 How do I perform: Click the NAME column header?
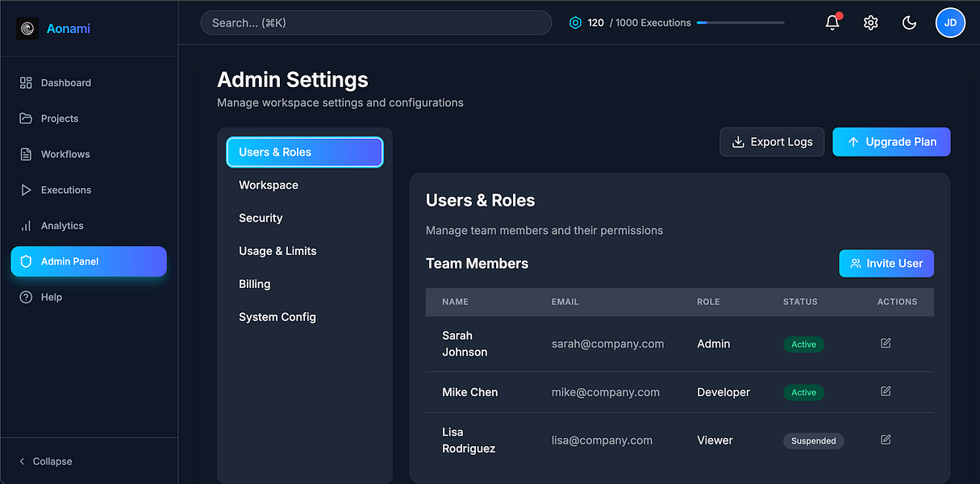pyautogui.click(x=455, y=302)
